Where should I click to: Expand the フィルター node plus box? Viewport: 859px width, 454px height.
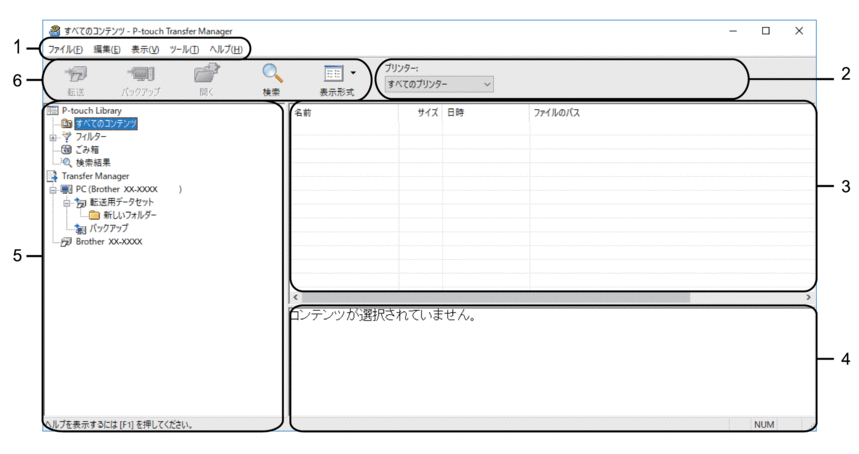click(x=53, y=138)
